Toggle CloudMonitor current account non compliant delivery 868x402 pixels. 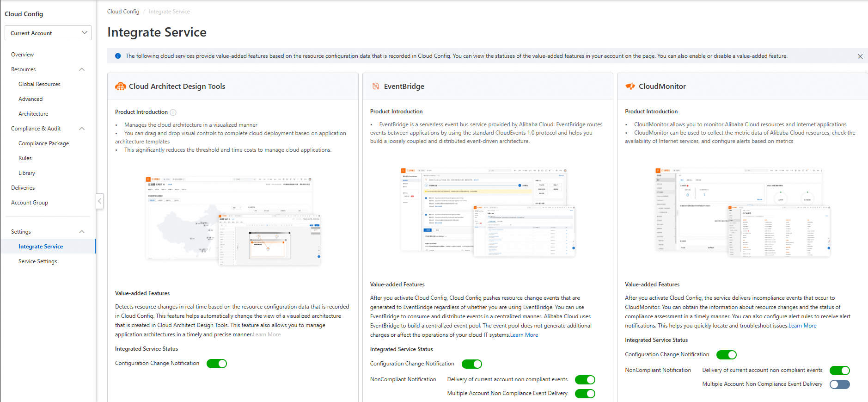point(840,371)
